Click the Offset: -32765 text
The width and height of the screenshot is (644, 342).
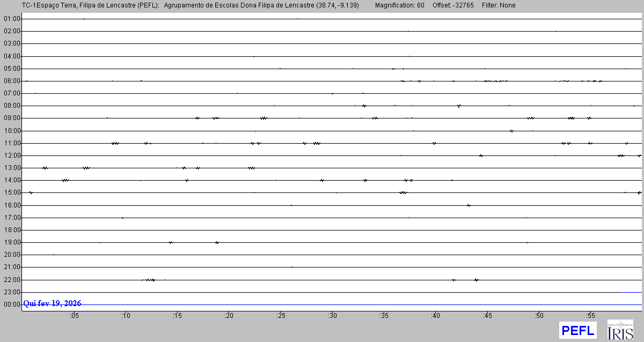[453, 5]
